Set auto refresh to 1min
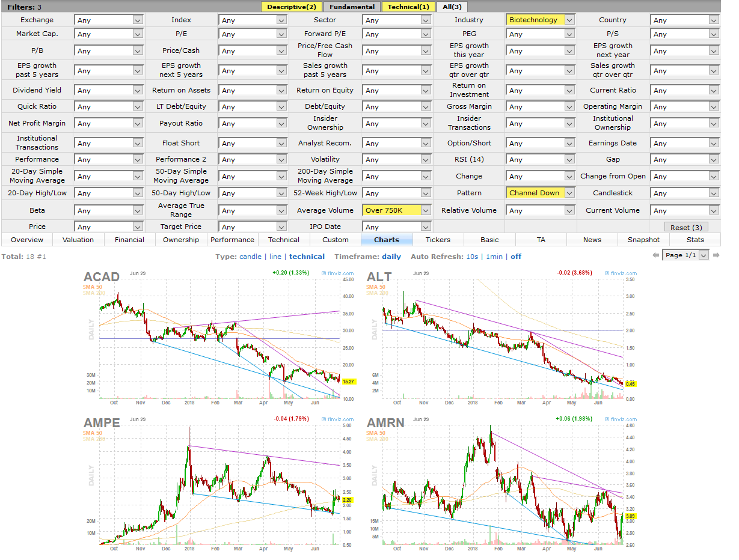The width and height of the screenshot is (739, 560). [494, 257]
